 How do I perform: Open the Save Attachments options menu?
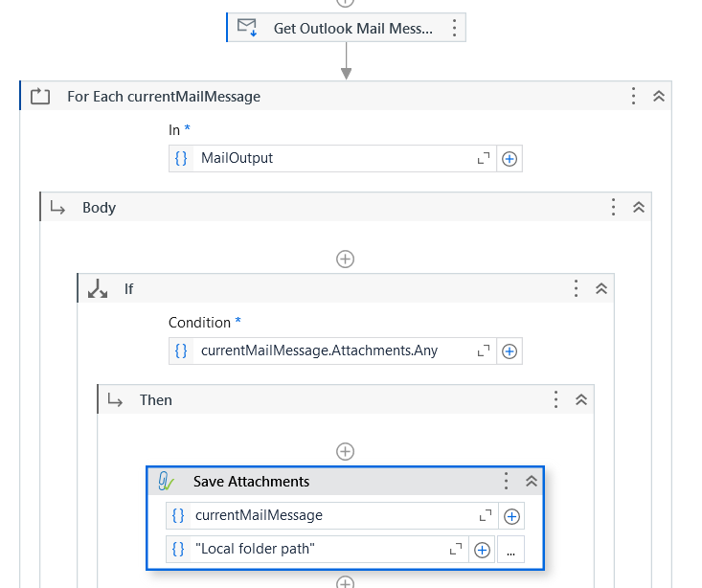click(x=507, y=482)
